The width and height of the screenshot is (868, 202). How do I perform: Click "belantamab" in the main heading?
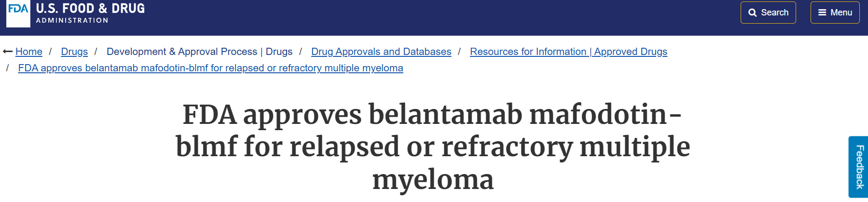tap(445, 115)
